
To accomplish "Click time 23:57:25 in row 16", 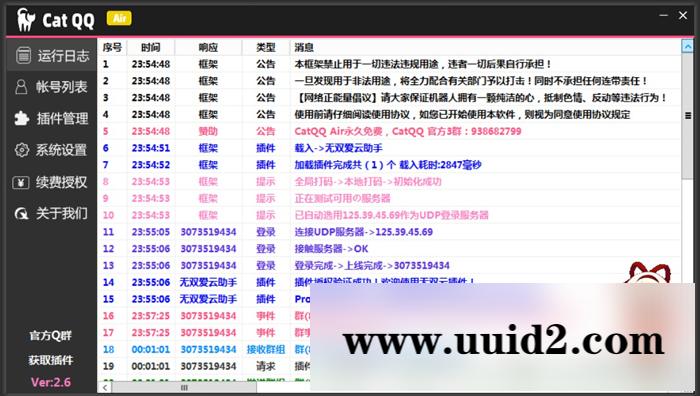I will [151, 316].
